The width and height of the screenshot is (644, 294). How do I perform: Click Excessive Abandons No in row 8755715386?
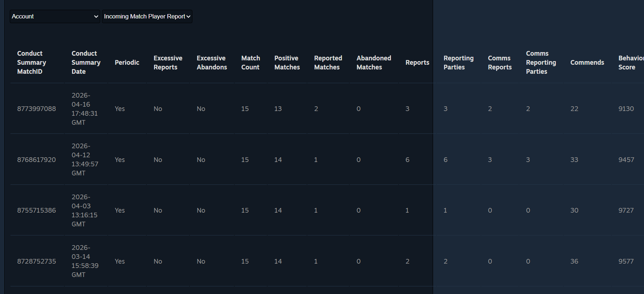[x=201, y=210]
